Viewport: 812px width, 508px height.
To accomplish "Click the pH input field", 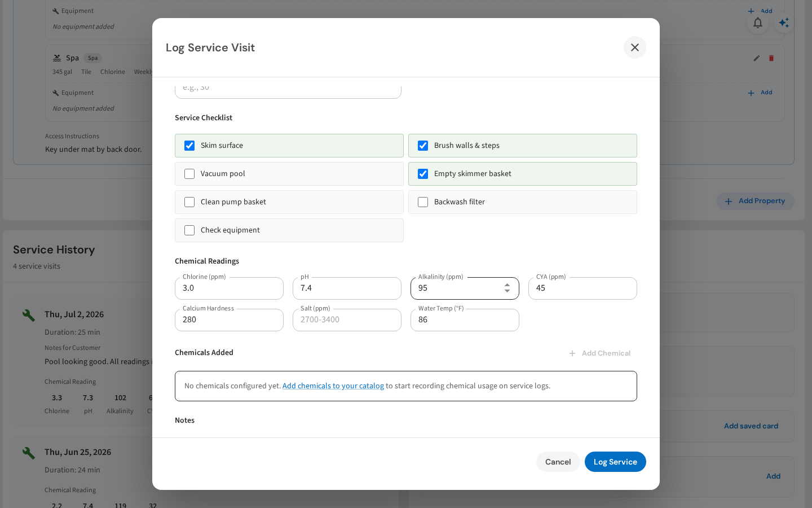I will tap(347, 288).
